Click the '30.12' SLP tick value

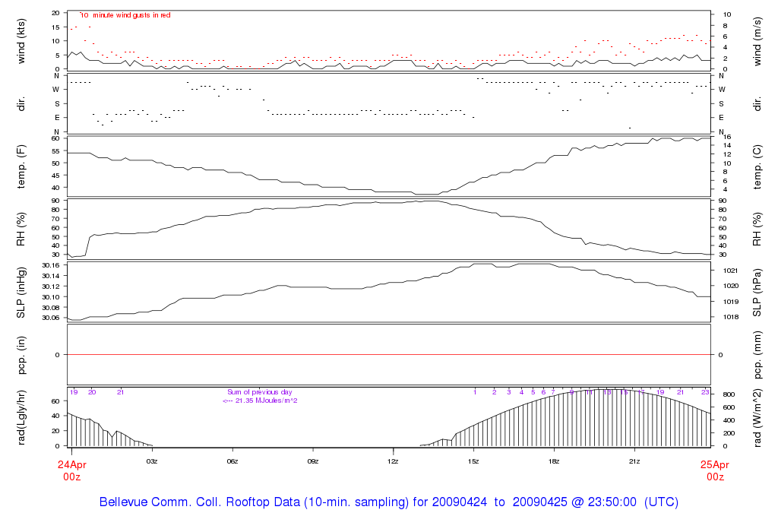click(x=51, y=287)
